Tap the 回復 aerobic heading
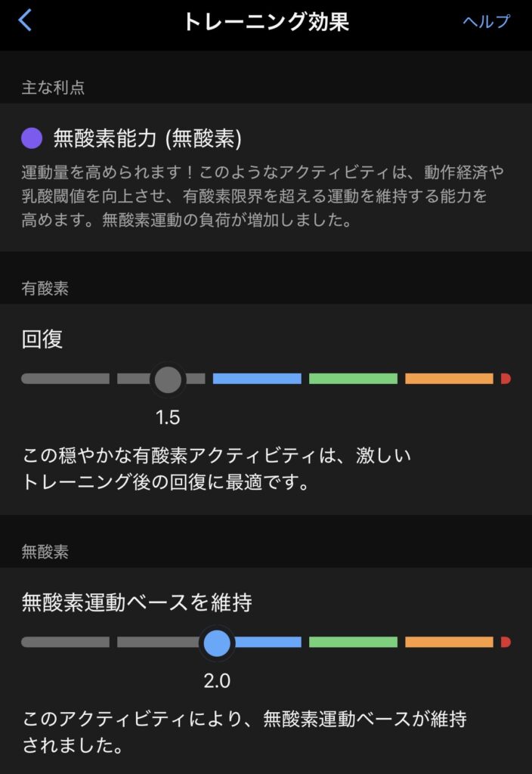532x774 pixels. [42, 339]
